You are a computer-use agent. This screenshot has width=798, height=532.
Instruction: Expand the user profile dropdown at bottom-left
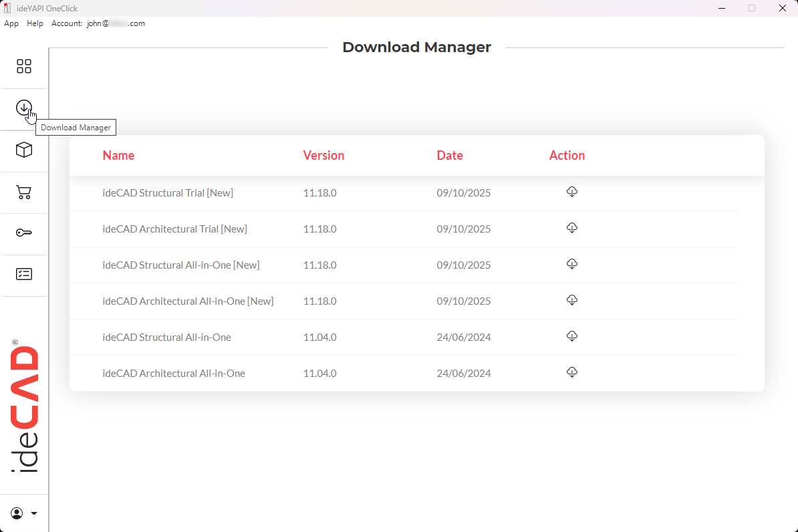coord(24,513)
